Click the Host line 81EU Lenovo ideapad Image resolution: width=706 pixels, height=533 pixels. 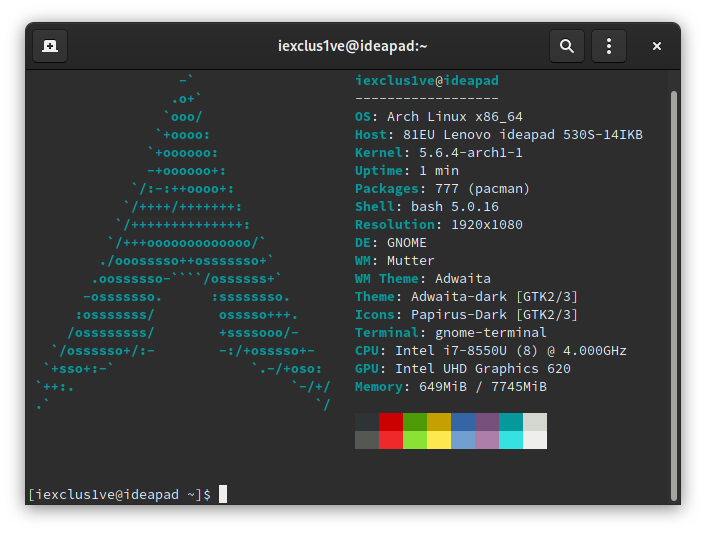(x=499, y=135)
